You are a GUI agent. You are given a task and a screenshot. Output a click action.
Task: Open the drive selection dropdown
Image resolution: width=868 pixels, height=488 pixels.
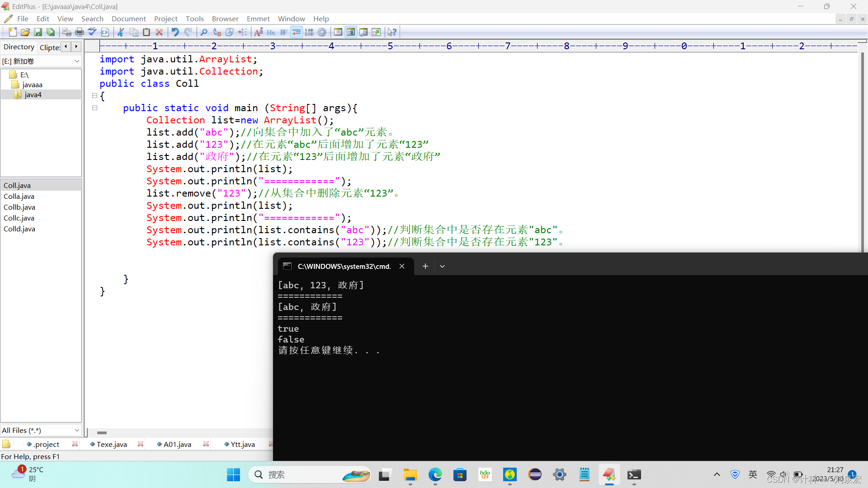pos(77,61)
